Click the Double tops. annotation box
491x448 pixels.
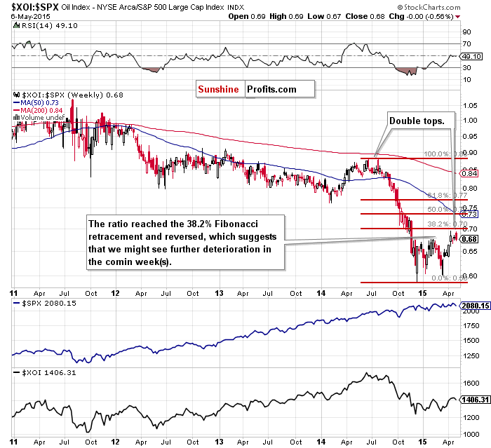(421, 120)
